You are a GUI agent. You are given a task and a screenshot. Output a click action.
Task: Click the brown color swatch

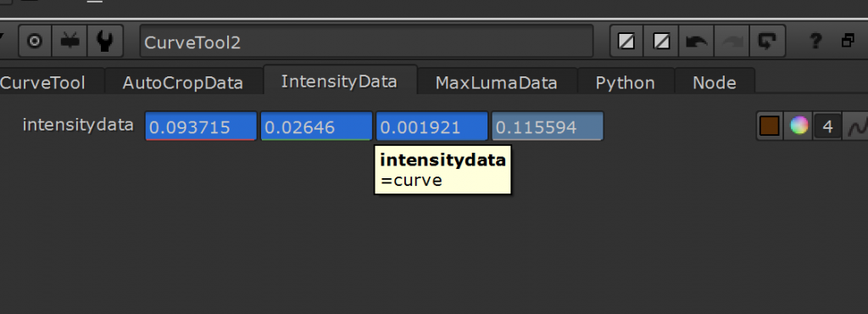pyautogui.click(x=770, y=126)
